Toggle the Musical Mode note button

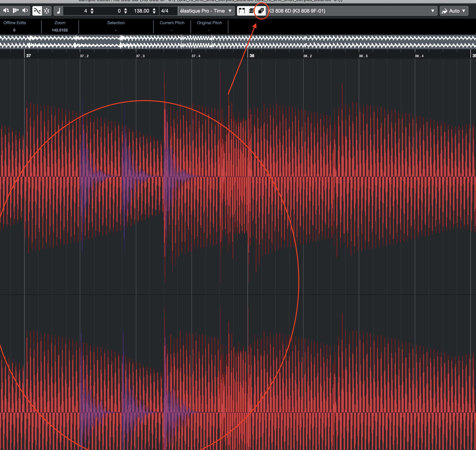(58, 11)
